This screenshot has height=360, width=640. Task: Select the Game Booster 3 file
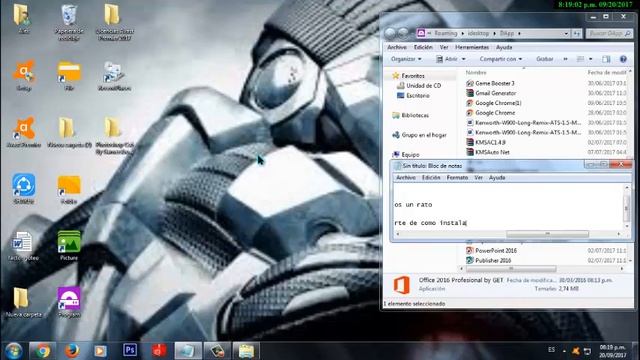(x=491, y=83)
